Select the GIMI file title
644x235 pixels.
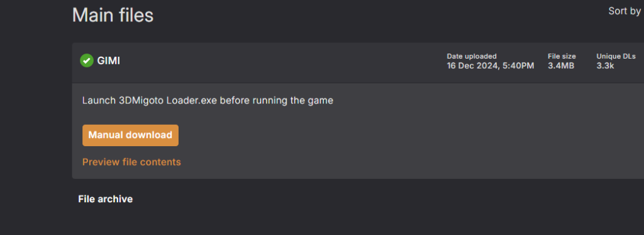(x=108, y=61)
